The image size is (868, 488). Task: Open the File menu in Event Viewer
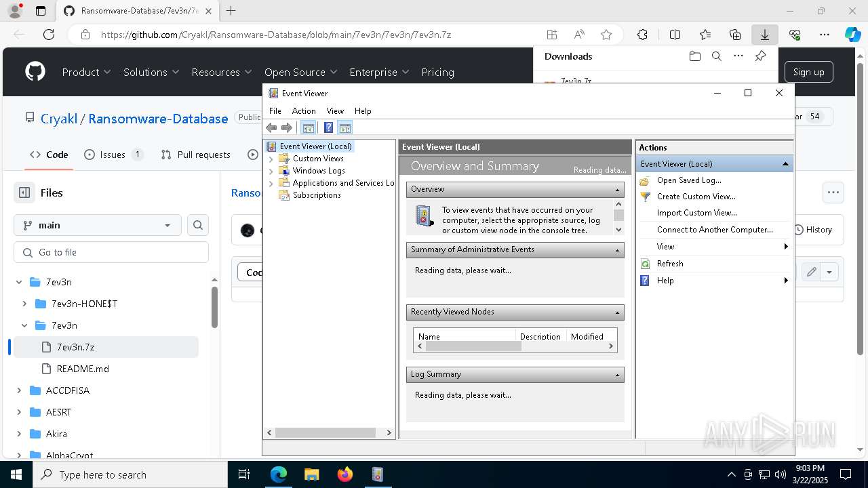(x=275, y=110)
